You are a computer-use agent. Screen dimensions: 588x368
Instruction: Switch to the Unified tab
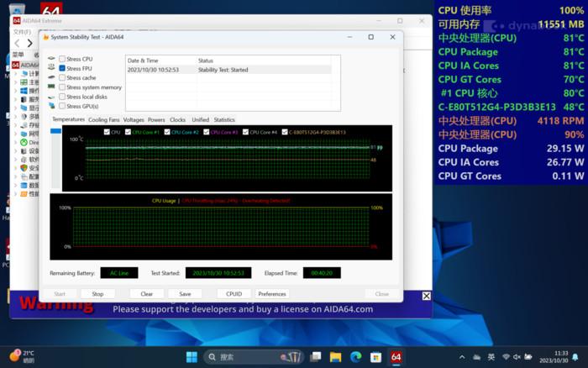click(201, 119)
